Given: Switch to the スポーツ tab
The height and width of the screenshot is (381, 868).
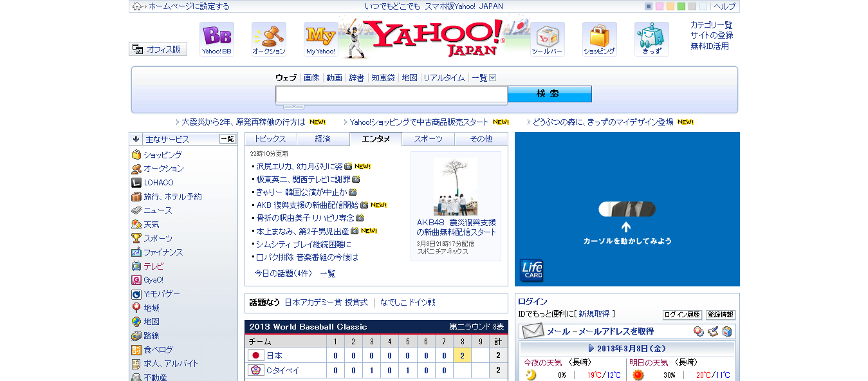Looking at the screenshot, I should [429, 139].
